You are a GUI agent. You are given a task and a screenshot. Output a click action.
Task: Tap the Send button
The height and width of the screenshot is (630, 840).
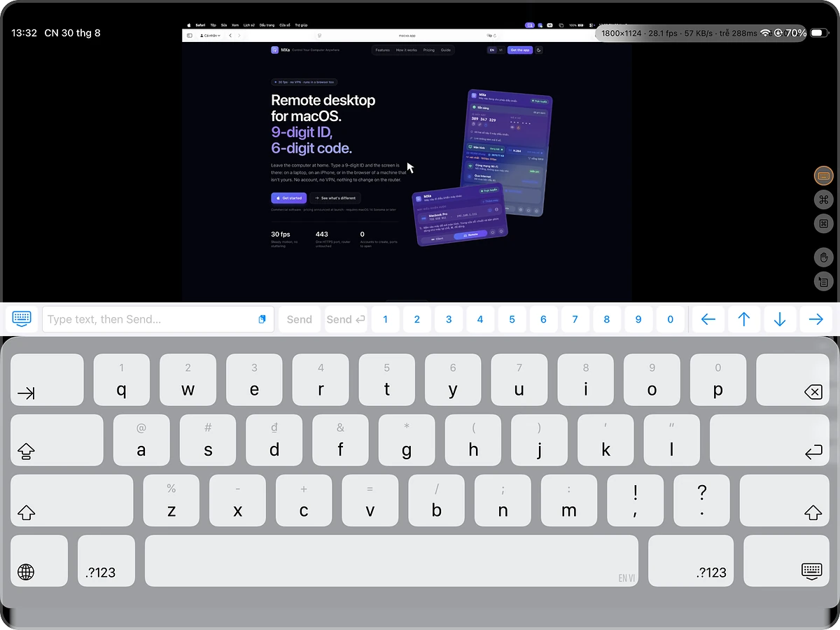pos(299,319)
